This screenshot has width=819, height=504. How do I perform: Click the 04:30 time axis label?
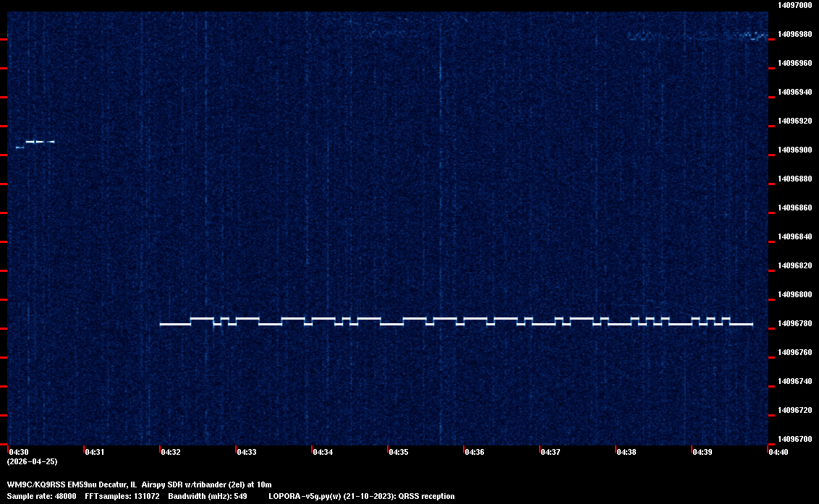(x=19, y=452)
